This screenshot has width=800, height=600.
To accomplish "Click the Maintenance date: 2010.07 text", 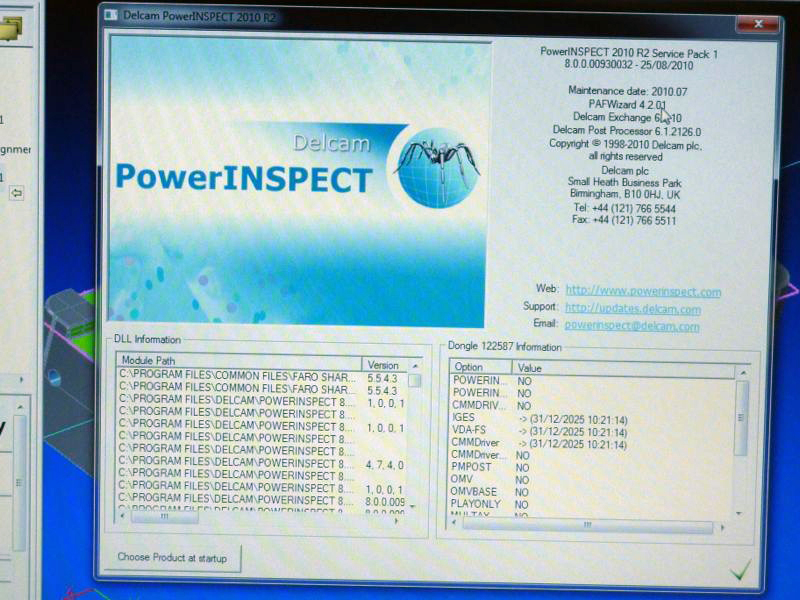I will click(x=628, y=91).
